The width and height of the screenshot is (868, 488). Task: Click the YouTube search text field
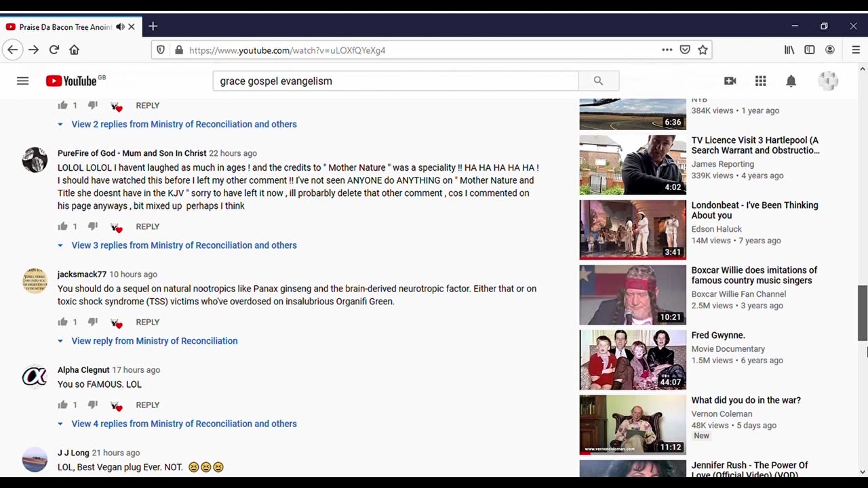tap(395, 81)
